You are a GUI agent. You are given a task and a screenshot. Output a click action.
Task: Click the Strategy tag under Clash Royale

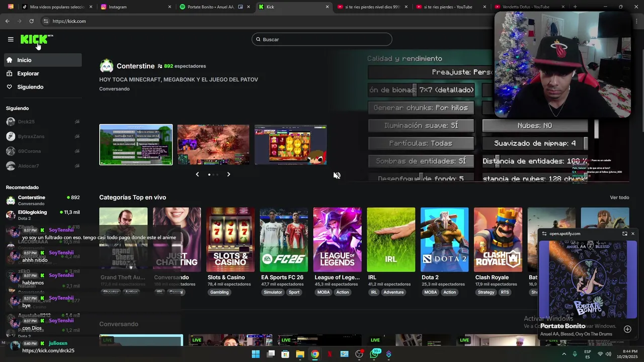pyautogui.click(x=486, y=292)
